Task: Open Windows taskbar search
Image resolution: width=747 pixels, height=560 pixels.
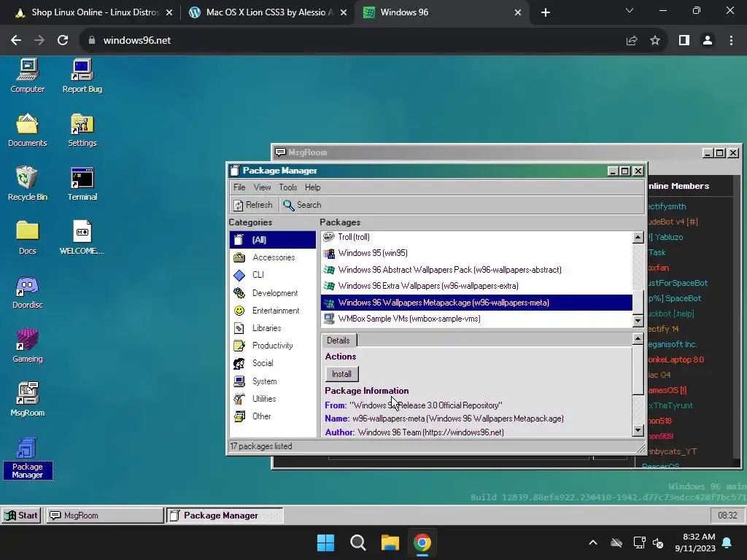Action: click(x=357, y=542)
